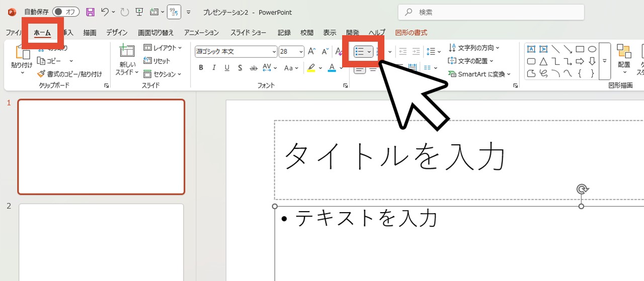Click the search box in title bar
This screenshot has width=644, height=281.
(x=491, y=12)
